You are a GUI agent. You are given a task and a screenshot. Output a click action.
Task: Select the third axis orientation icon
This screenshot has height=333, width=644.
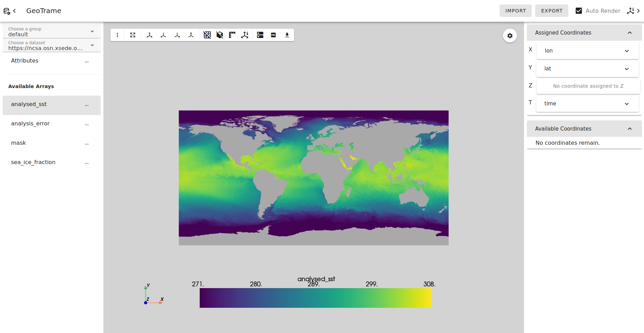177,35
